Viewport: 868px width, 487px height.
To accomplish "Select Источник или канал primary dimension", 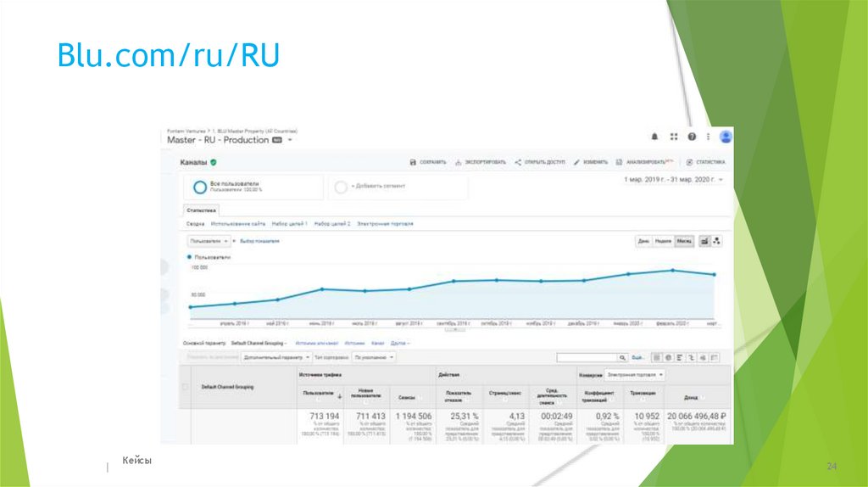I will pos(317,344).
